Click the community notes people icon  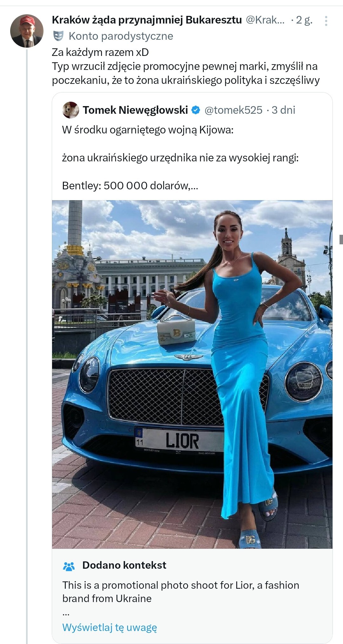69,566
